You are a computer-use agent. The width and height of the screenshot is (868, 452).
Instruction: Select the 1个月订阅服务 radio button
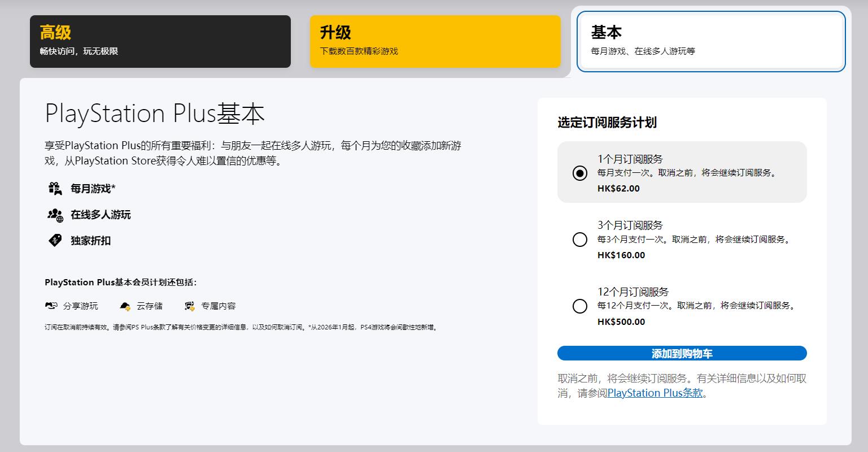(x=580, y=173)
